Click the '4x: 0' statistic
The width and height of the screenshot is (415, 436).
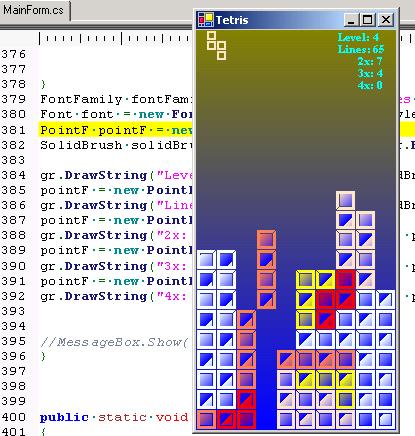(x=370, y=86)
